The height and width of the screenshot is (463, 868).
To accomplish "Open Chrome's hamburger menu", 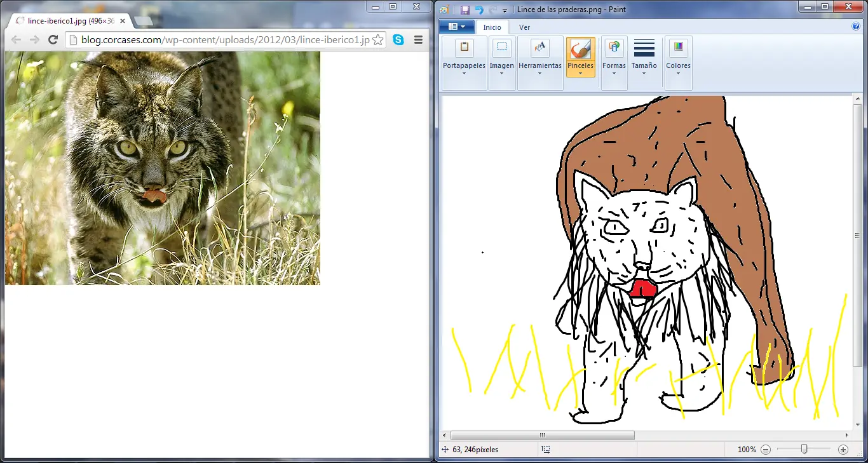I will 418,40.
